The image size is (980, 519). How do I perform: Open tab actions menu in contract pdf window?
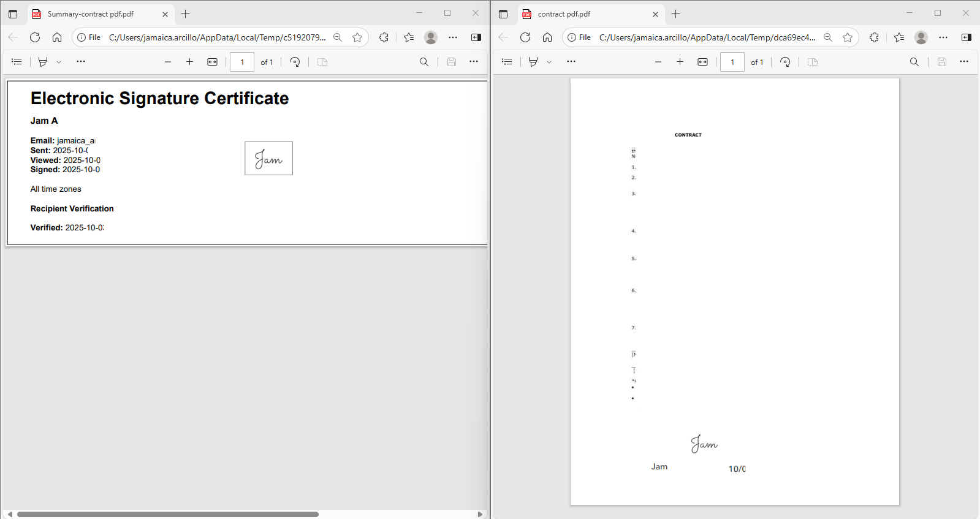click(x=503, y=14)
